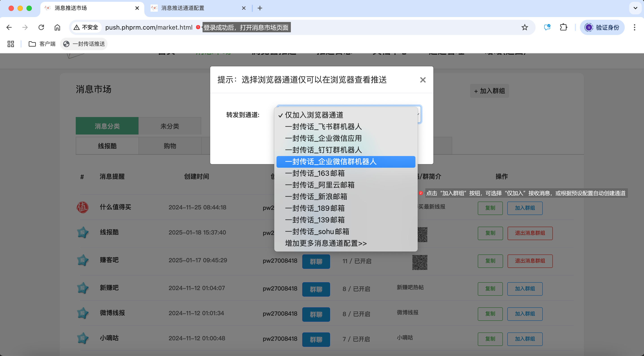
Task: Close the 消息推送市场 tab
Action: coord(137,8)
